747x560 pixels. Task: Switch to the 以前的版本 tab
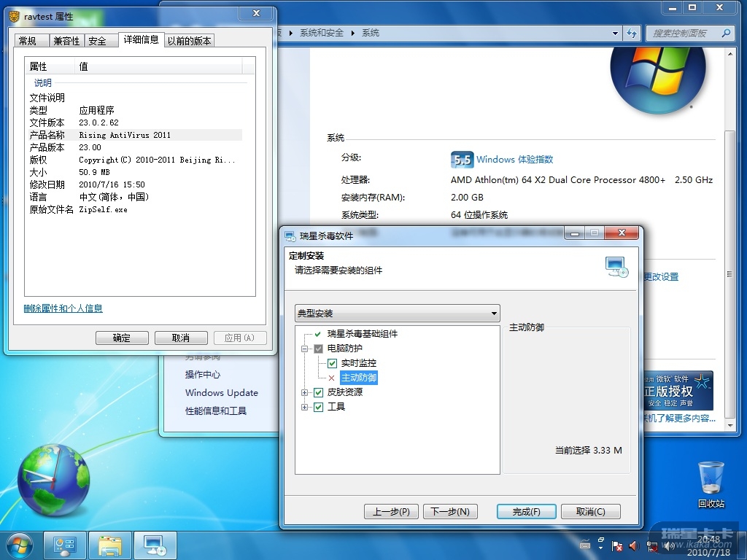tap(190, 41)
